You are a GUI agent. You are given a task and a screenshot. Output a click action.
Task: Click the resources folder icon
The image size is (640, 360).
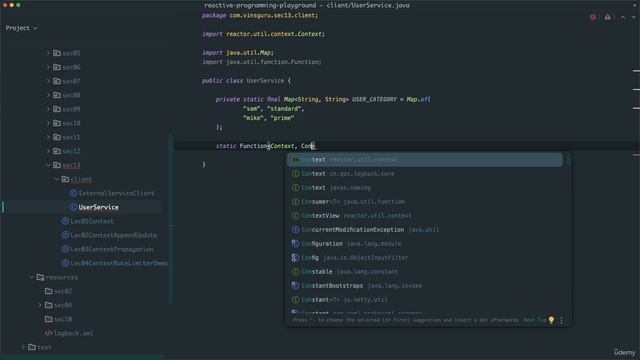click(x=40, y=277)
